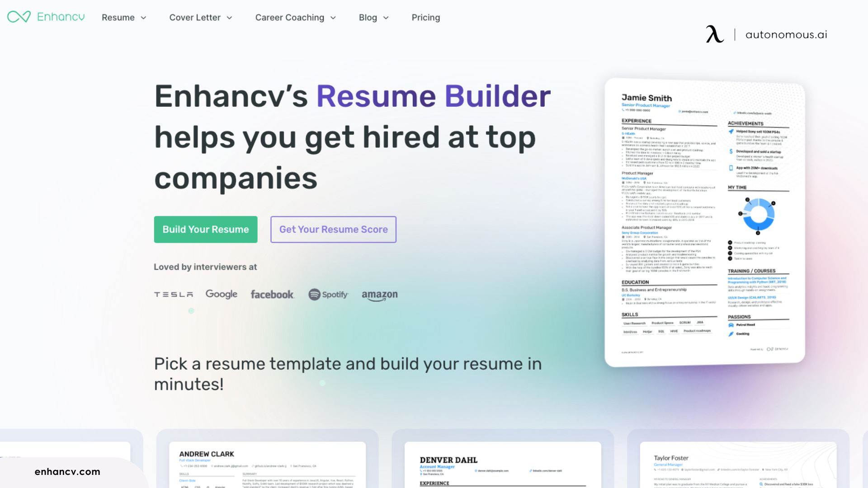Click the Enhancv logo icon
This screenshot has width=868, height=488.
18,17
